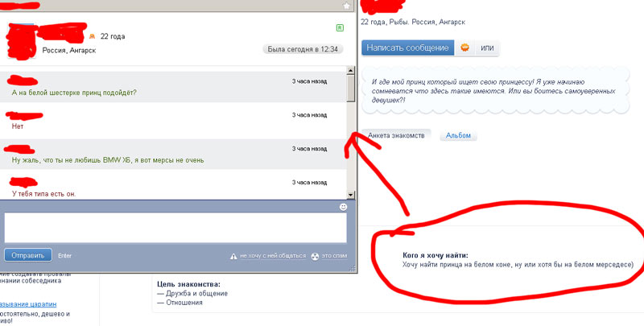Screen dimensions: 644x326
Task: Report conversation via 'это спам' link
Action: pos(334,256)
